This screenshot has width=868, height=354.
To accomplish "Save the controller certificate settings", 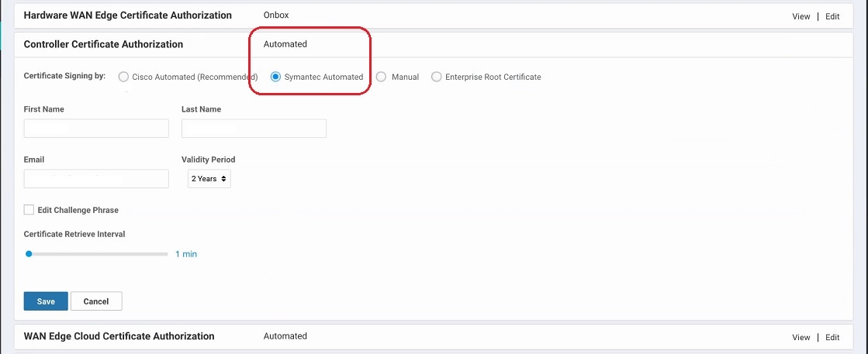I will coord(46,301).
